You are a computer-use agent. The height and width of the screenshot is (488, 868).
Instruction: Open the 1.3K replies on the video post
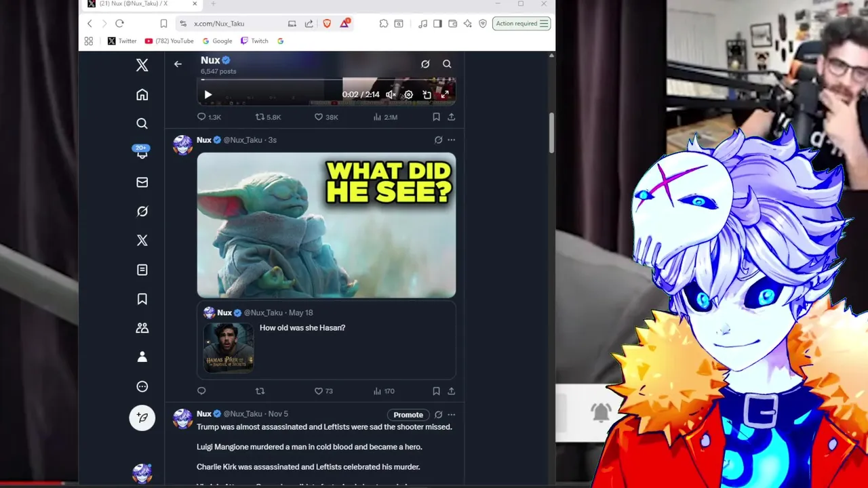pos(209,117)
